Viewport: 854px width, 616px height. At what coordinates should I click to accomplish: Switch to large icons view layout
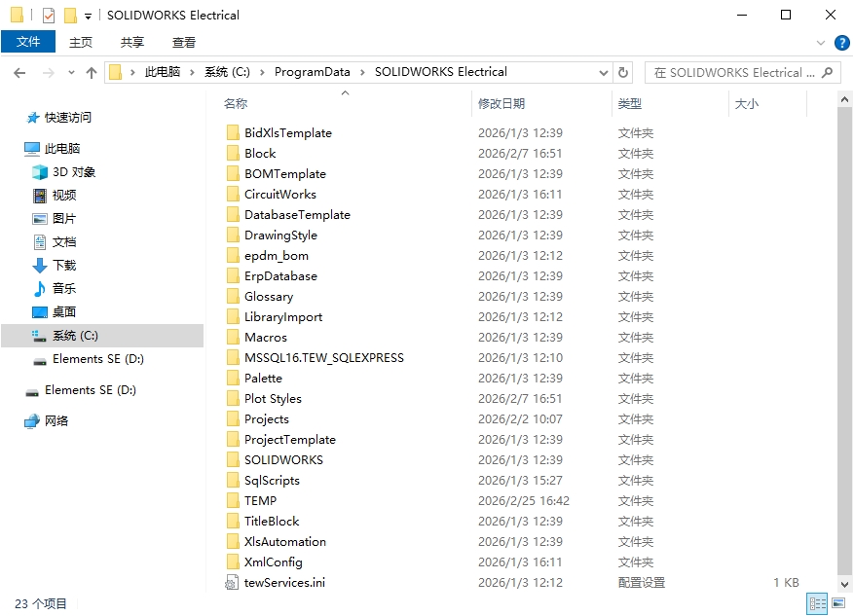click(x=838, y=604)
